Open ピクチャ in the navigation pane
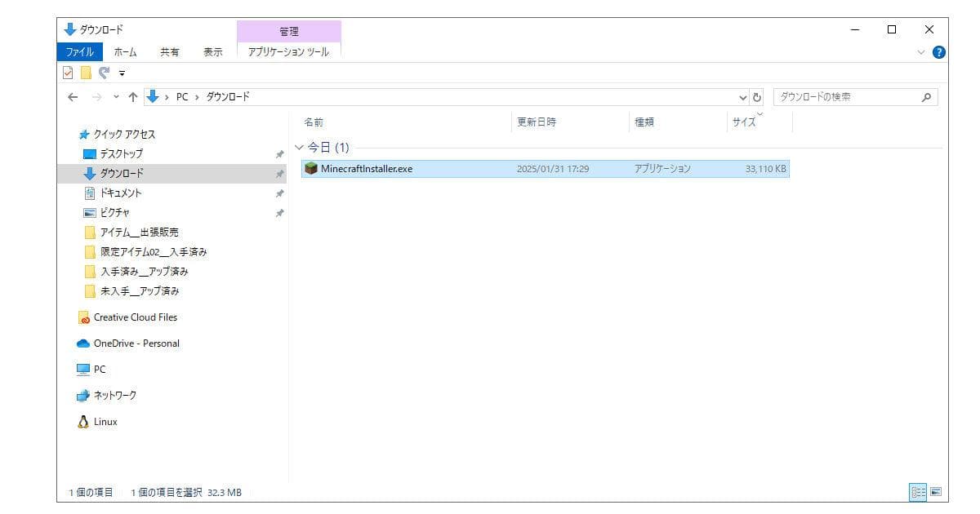The image size is (980, 514). 108,213
